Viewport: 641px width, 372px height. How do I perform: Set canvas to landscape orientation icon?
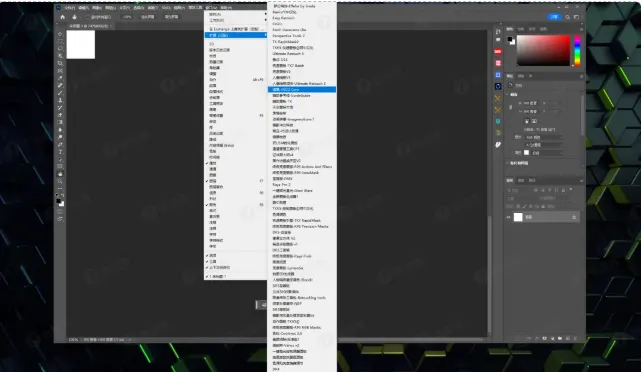click(x=534, y=121)
